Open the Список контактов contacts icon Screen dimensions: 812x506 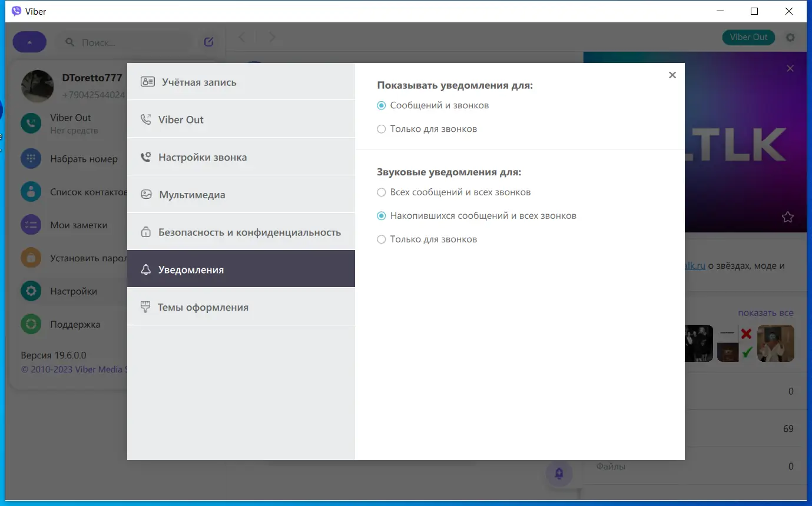(31, 191)
